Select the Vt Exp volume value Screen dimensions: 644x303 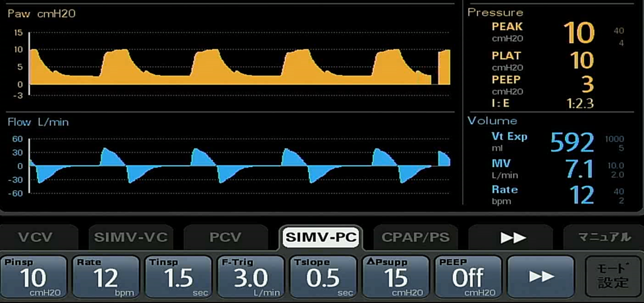click(x=571, y=143)
